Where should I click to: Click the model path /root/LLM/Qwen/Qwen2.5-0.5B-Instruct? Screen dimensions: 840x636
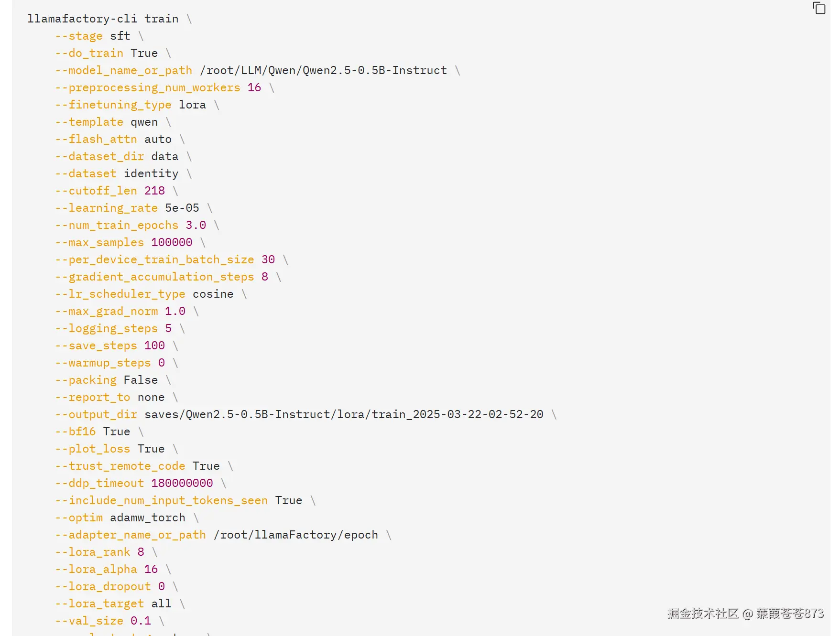pyautogui.click(x=323, y=70)
